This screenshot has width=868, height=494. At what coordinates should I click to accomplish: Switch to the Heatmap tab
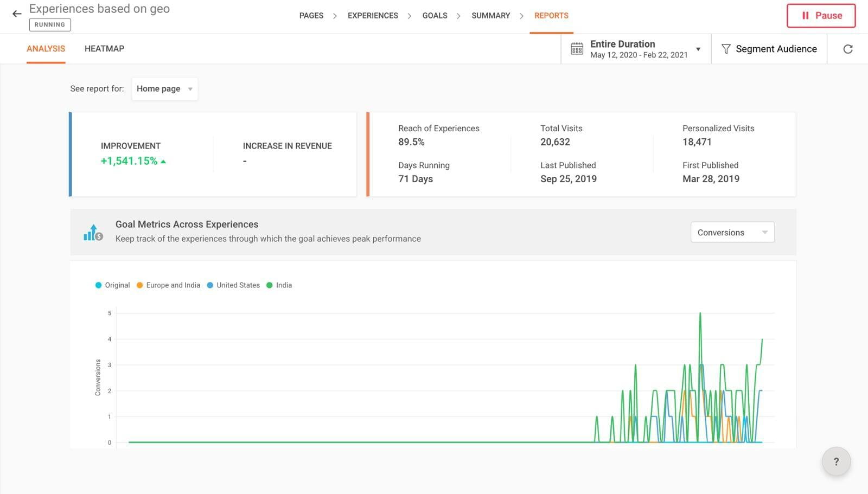point(104,49)
